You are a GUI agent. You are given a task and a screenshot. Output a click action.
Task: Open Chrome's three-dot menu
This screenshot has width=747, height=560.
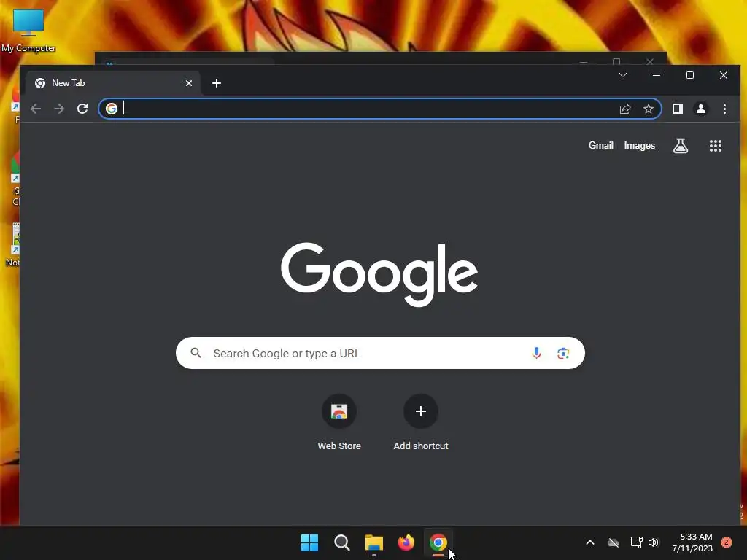[x=724, y=109]
